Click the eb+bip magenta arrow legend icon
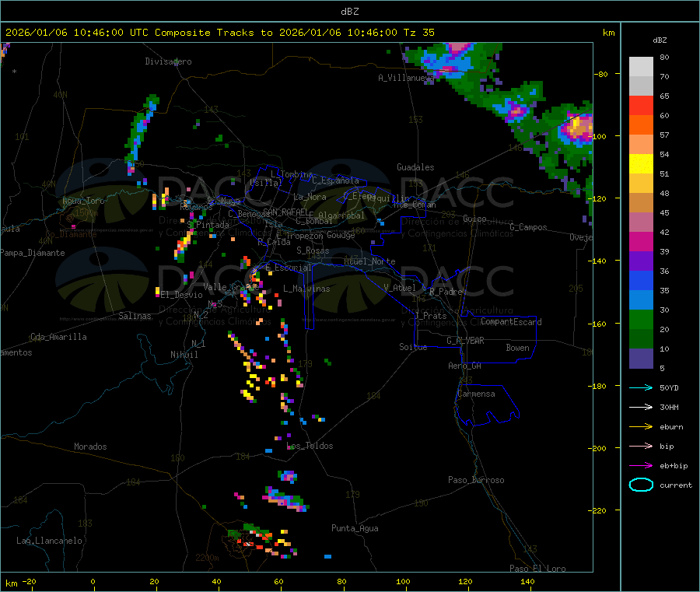 tap(641, 466)
